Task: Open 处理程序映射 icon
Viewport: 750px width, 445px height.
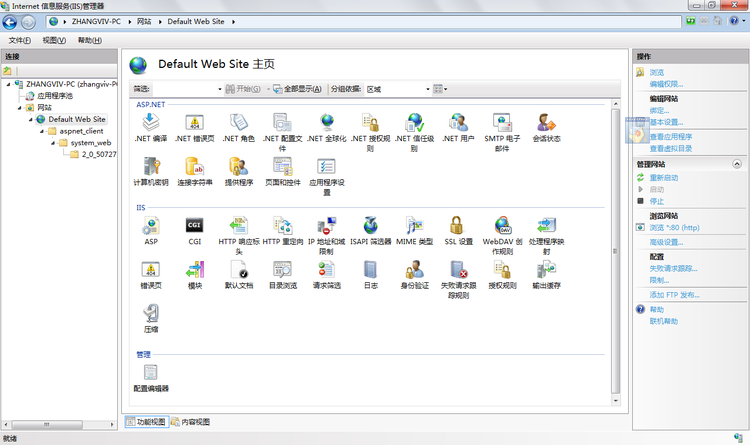Action: coord(546,225)
